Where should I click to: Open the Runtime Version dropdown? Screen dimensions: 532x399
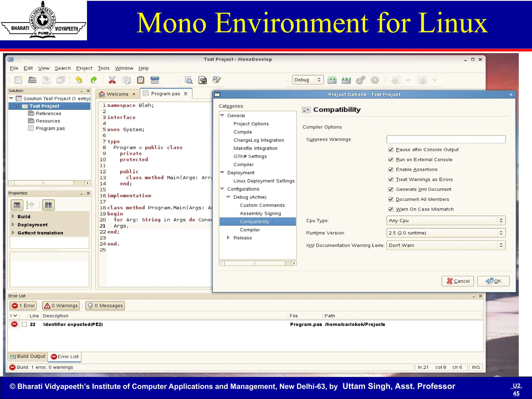click(x=446, y=233)
